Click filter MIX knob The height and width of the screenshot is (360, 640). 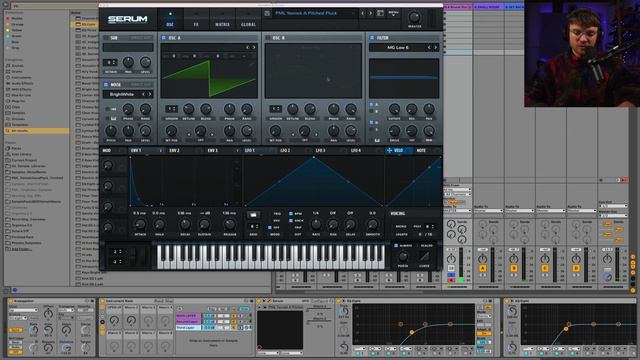point(429,131)
